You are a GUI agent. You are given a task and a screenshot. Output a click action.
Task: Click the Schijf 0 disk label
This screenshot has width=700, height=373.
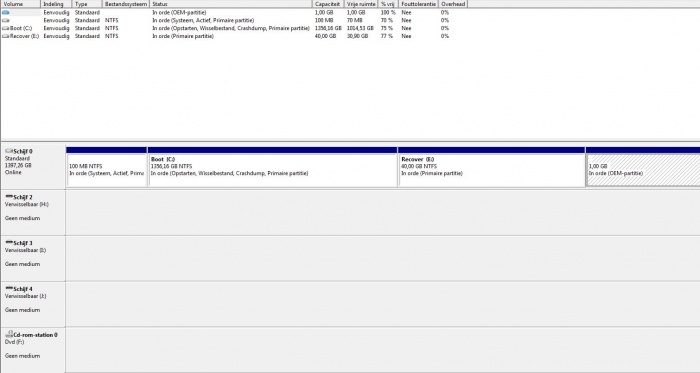tap(23, 151)
